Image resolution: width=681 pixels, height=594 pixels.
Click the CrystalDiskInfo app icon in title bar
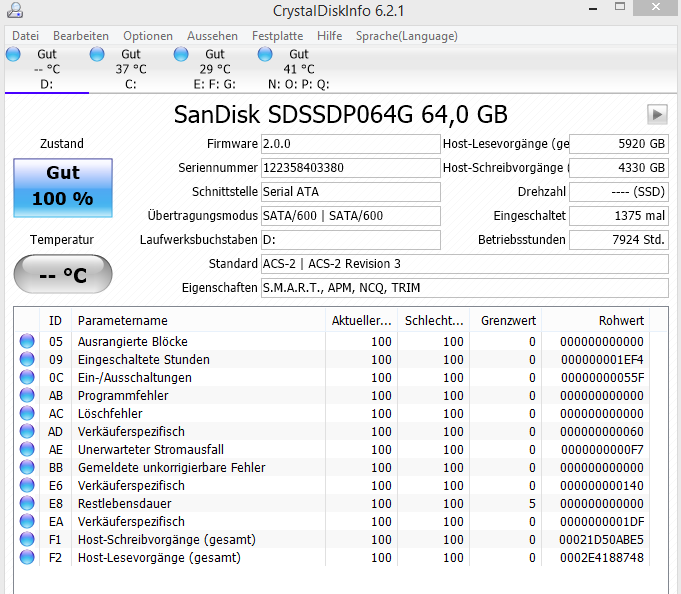click(x=15, y=10)
